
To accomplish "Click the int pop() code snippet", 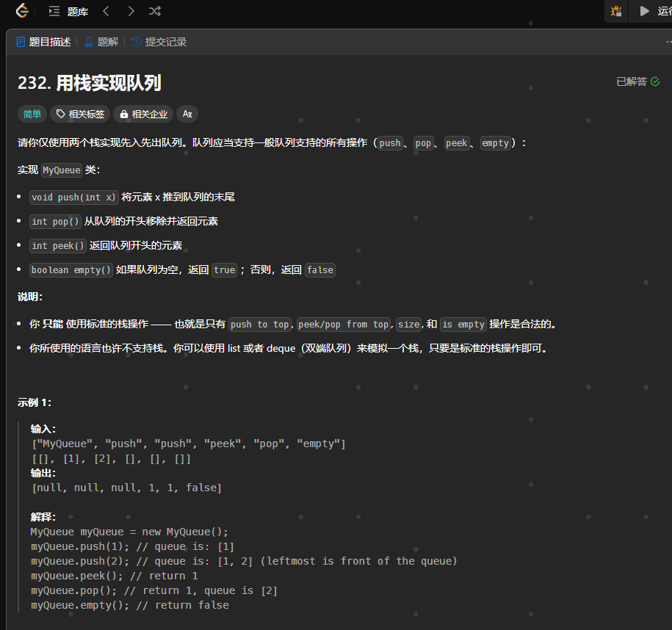I will coord(55,222).
